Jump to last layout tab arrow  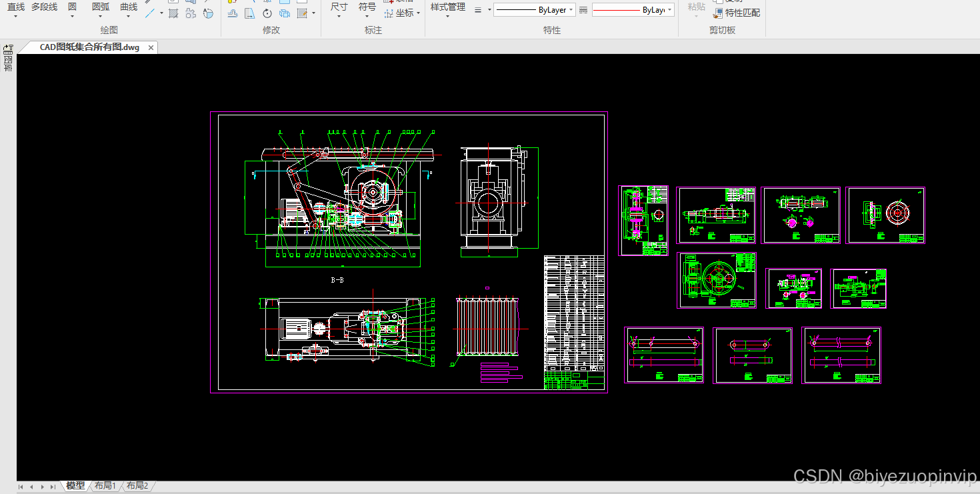tap(53, 487)
